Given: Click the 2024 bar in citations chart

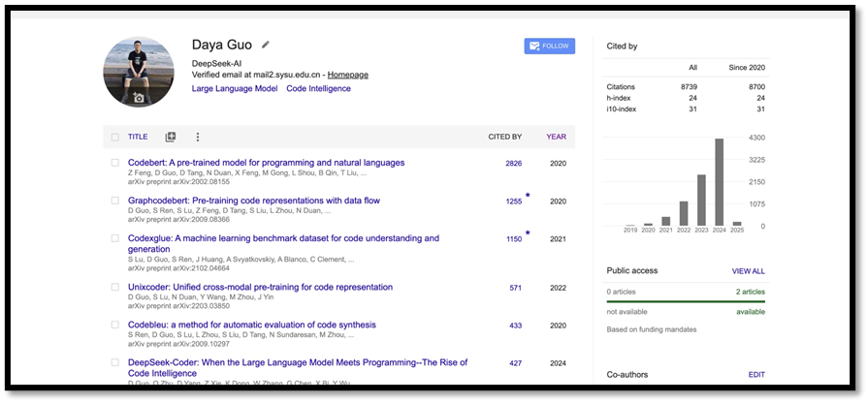Looking at the screenshot, I should point(719,182).
